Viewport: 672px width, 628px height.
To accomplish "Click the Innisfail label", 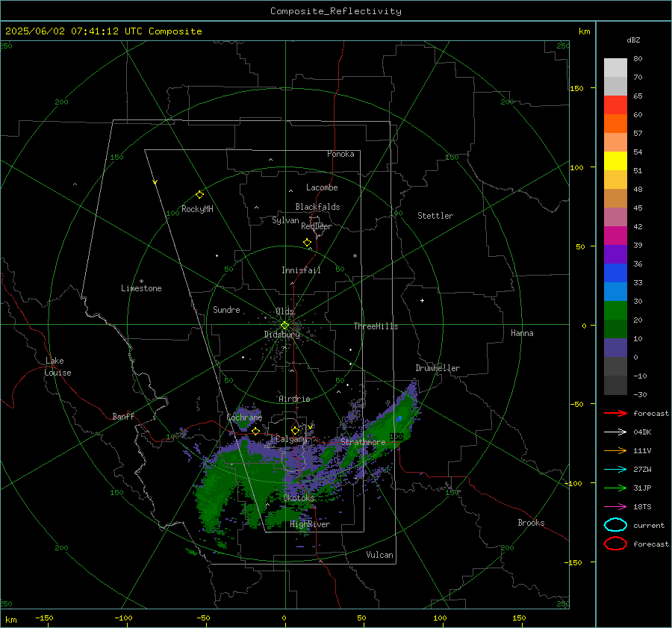I will point(301,270).
